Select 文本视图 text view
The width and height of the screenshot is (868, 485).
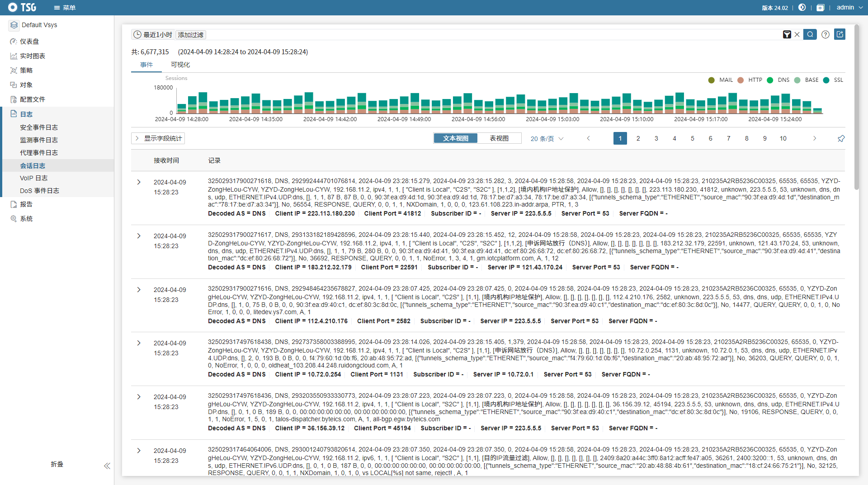[455, 138]
